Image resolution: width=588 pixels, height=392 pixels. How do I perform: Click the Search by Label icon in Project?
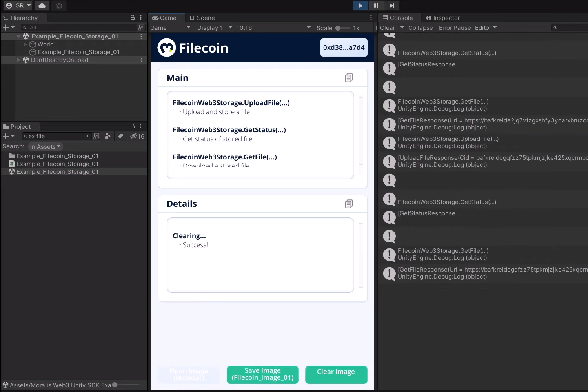pyautogui.click(x=108, y=136)
